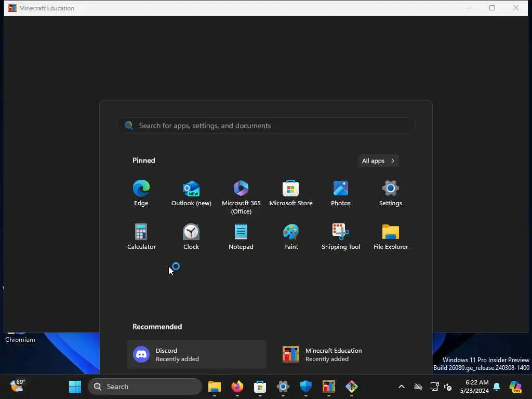Open Microsoft 365 (Office) pinned app
Viewport: 532px width, 399px height.
pos(241,197)
